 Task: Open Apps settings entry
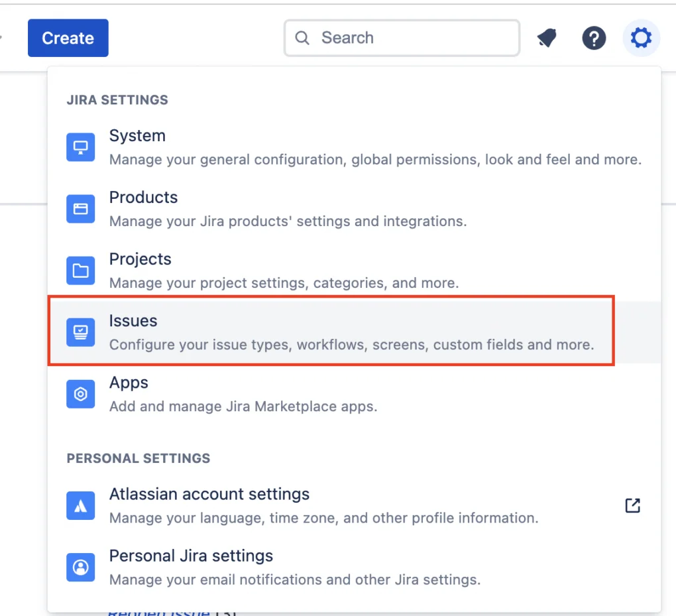click(x=355, y=394)
